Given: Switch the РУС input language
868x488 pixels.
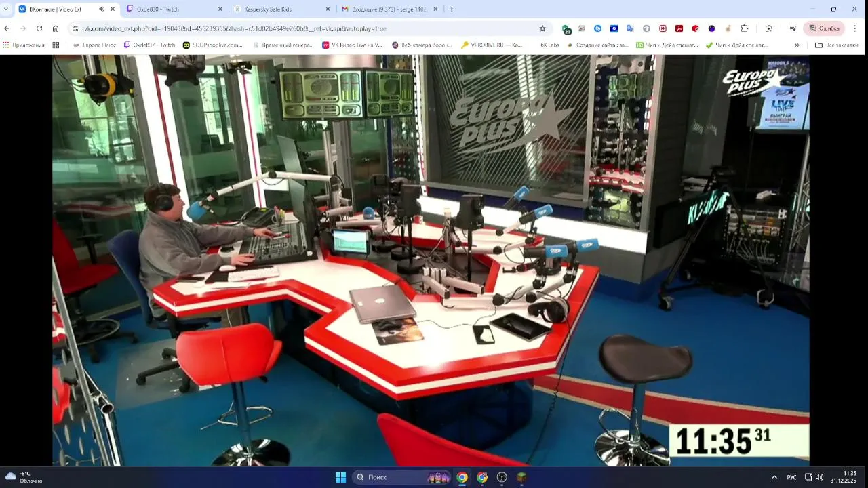Looking at the screenshot, I should [791, 477].
